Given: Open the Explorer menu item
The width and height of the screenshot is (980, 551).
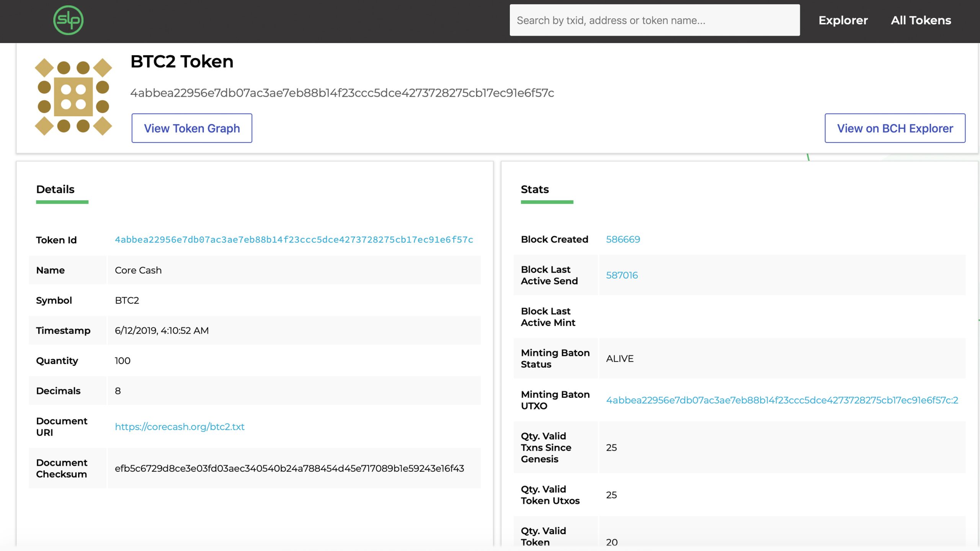Looking at the screenshot, I should [x=843, y=20].
